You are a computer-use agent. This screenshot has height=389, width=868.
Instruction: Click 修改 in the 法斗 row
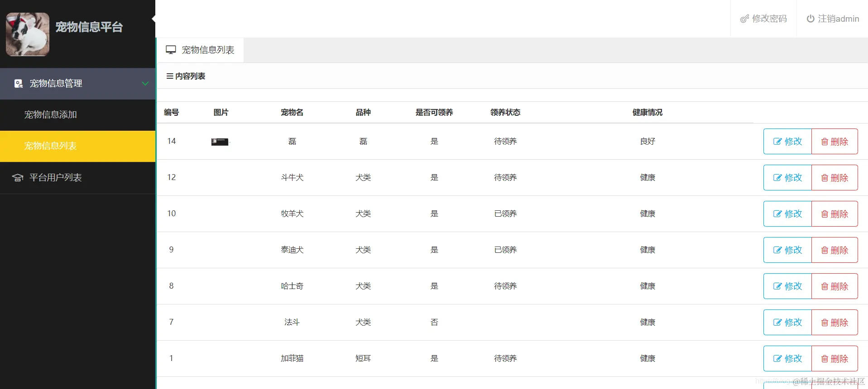point(787,323)
